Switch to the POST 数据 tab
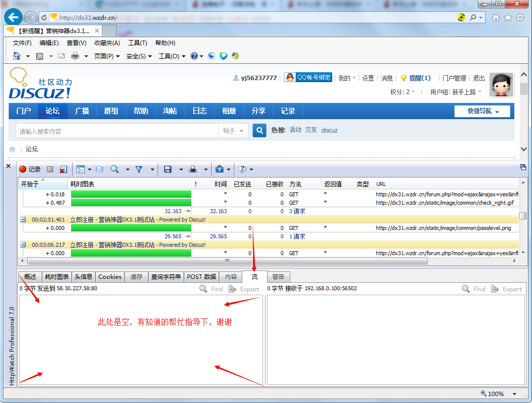 pos(201,277)
